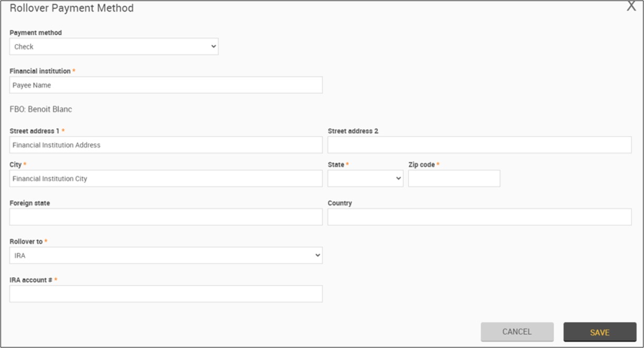Select the City text field
The image size is (644, 348).
pyautogui.click(x=166, y=179)
